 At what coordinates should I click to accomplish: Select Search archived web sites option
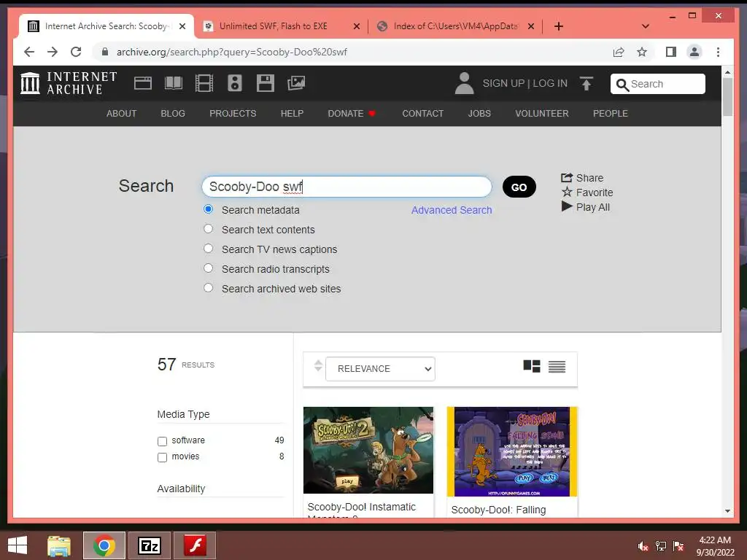(208, 288)
